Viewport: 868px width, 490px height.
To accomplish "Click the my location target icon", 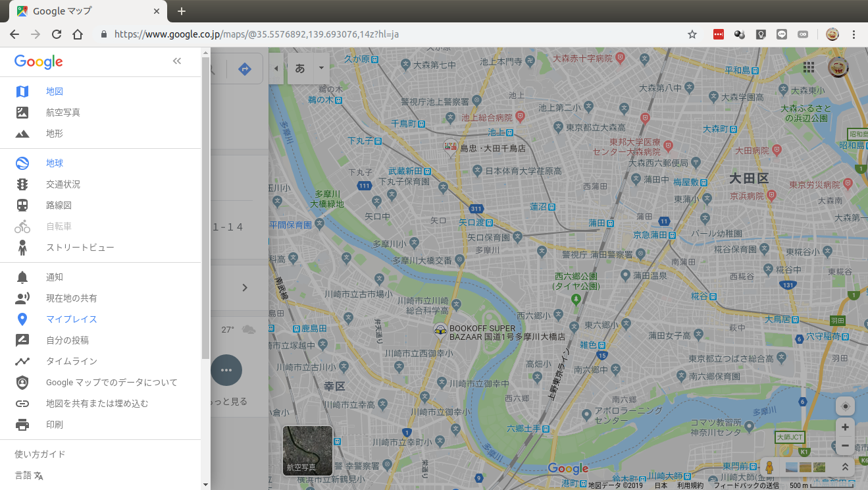I will (x=845, y=406).
